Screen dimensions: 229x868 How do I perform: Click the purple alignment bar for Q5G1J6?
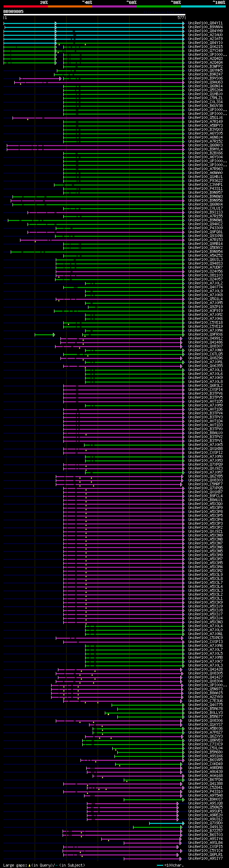[98, 118]
